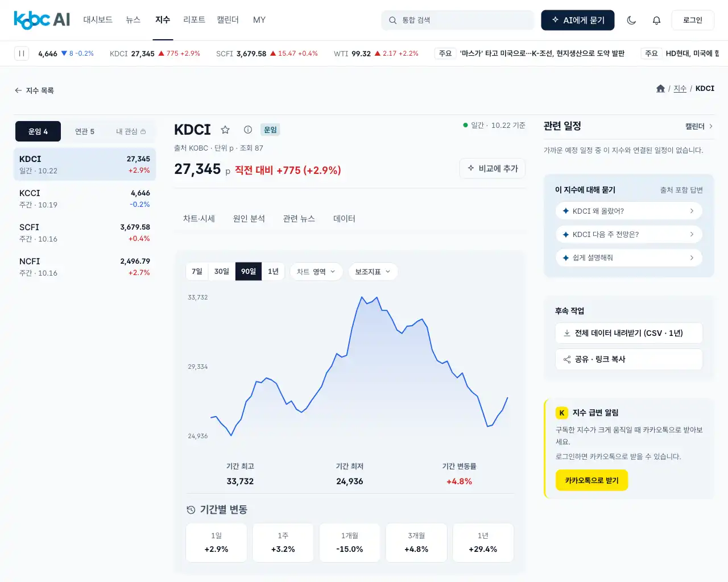Screen dimensions: 728x582
Task: Open the 원인 분석 tab
Action: (x=249, y=219)
